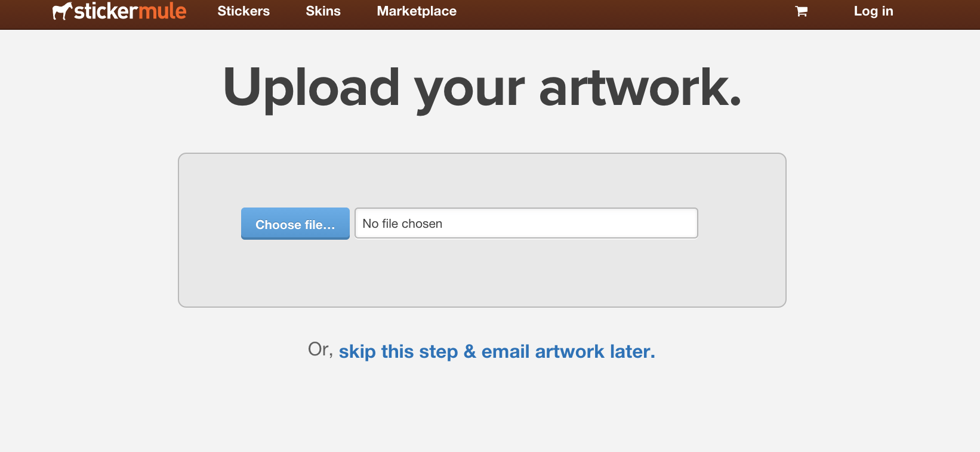Click the orange 'mule' word in logo
This screenshot has height=452, width=980.
pyautogui.click(x=162, y=11)
